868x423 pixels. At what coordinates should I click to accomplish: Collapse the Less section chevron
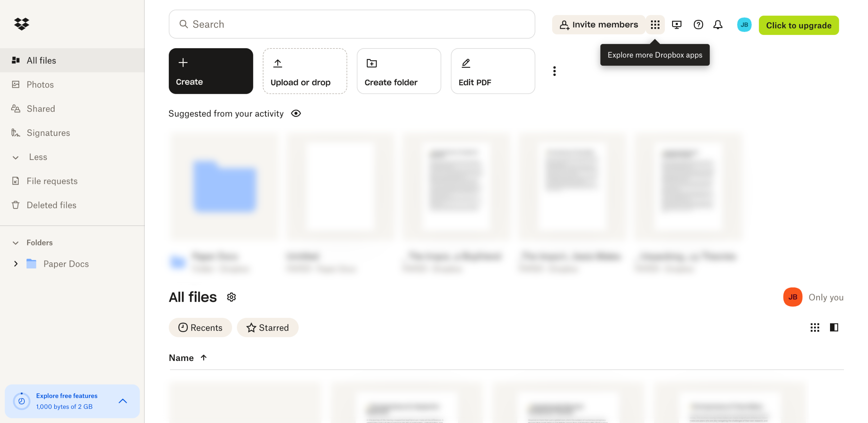point(16,157)
